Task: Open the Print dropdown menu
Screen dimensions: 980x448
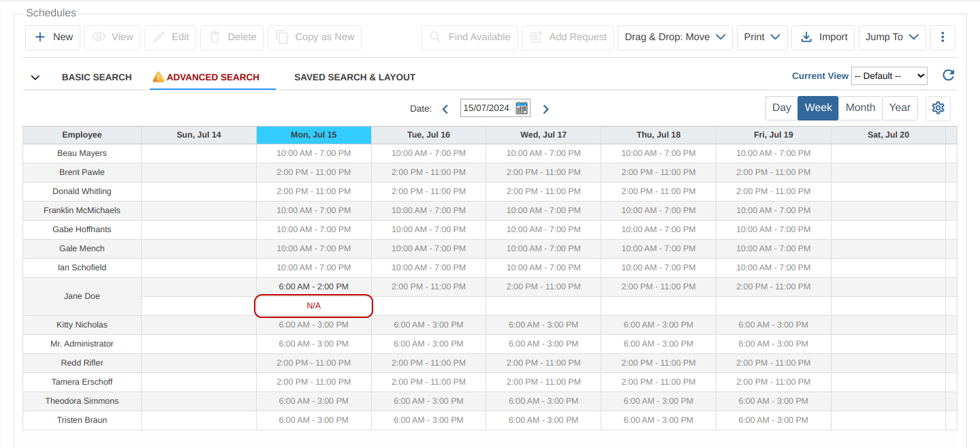Action: pos(762,37)
